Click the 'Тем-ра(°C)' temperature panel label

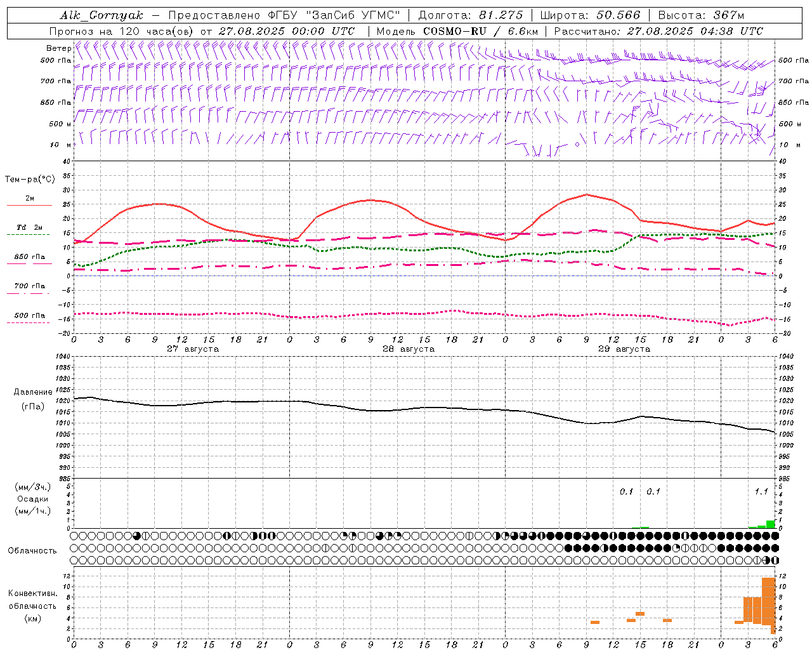pyautogui.click(x=30, y=179)
